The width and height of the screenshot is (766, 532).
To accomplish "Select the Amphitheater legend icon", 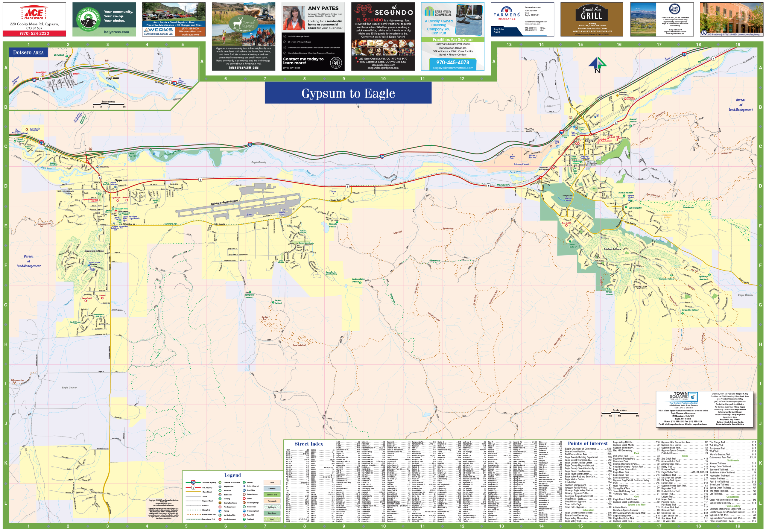I will click(220, 487).
